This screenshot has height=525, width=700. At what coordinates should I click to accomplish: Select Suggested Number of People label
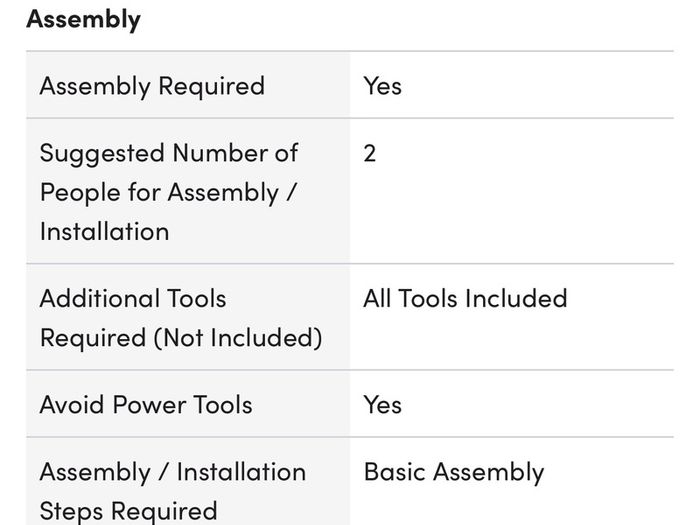[x=169, y=192]
